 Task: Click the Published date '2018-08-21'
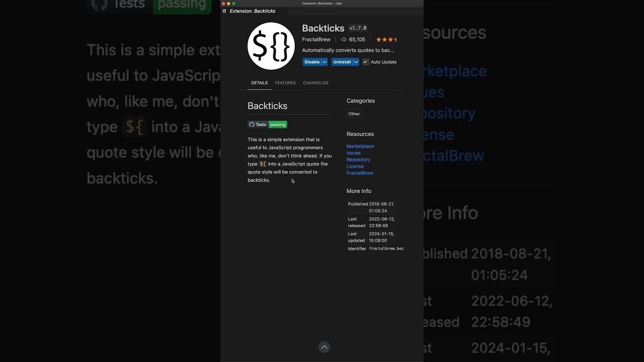tap(382, 204)
